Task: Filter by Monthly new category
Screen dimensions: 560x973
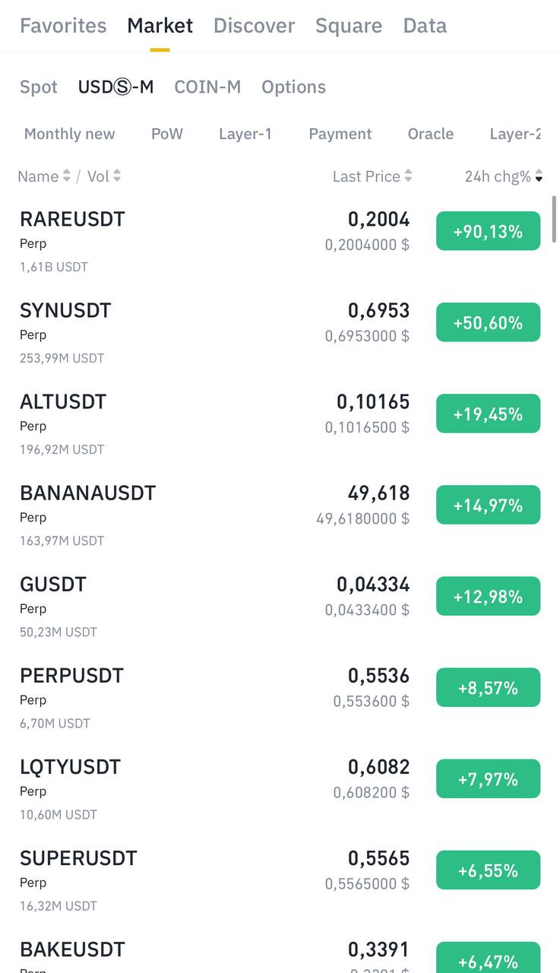Action: 70,135
